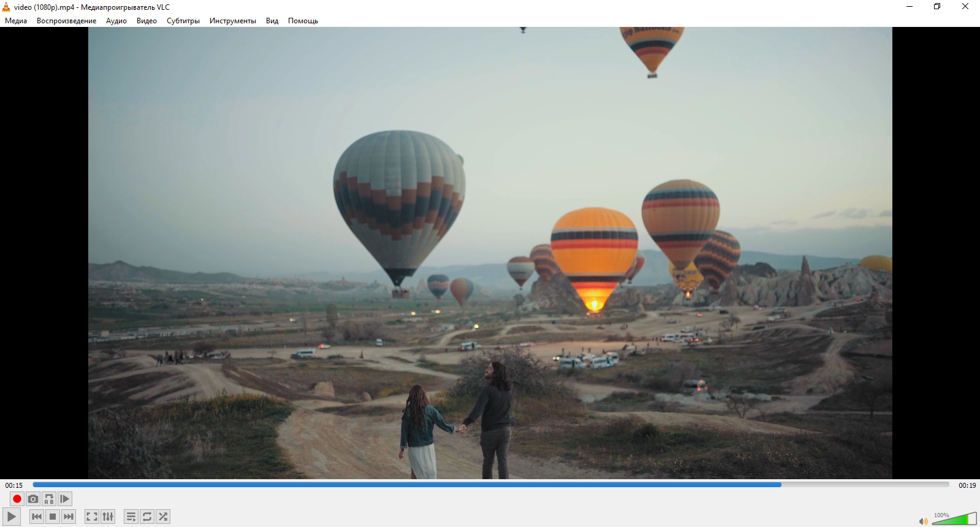Open the Медиа menu
This screenshot has width=980, height=527.
(16, 21)
